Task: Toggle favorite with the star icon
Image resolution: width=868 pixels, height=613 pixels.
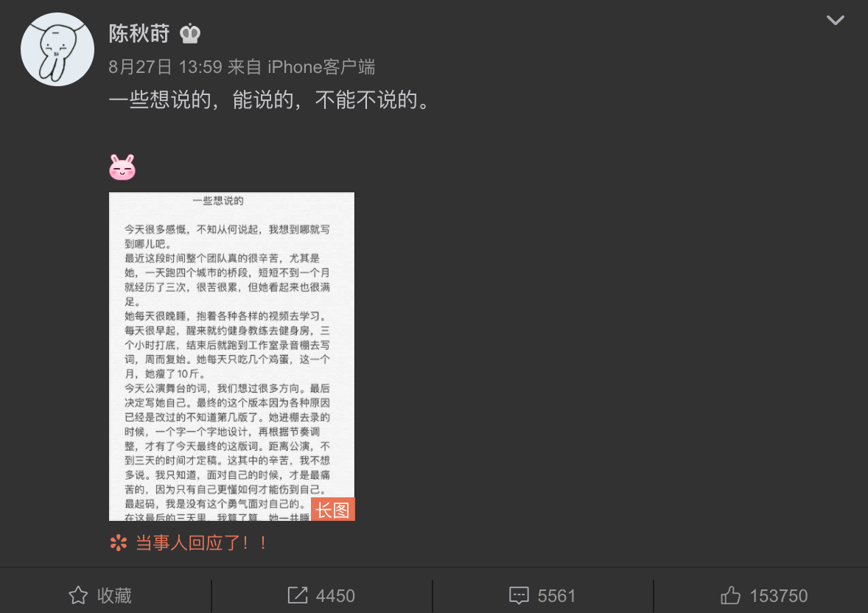Action: [78, 595]
